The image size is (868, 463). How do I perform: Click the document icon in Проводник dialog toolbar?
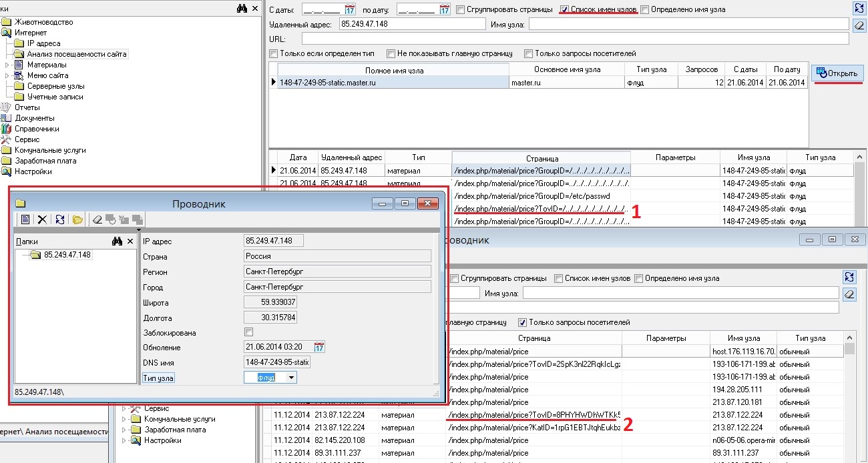pos(25,219)
